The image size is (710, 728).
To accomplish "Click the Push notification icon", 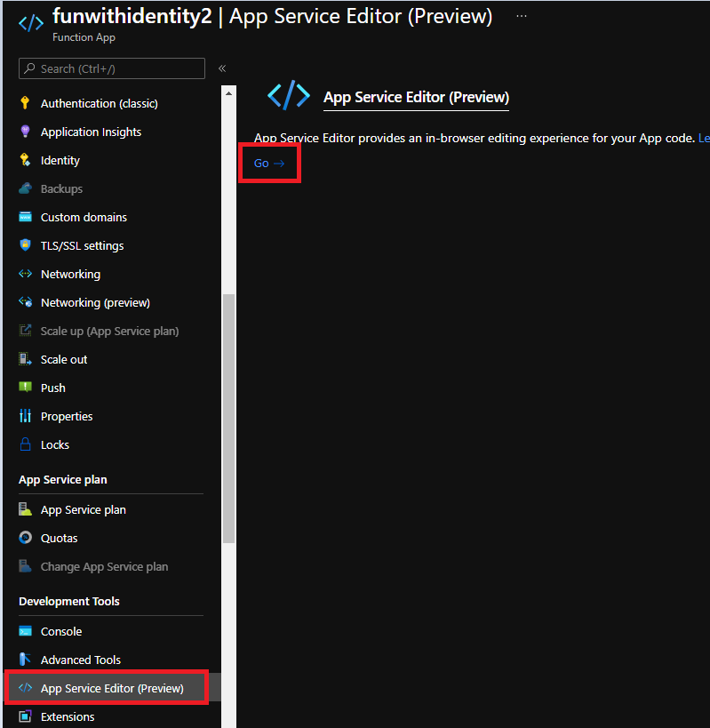I will (x=25, y=387).
